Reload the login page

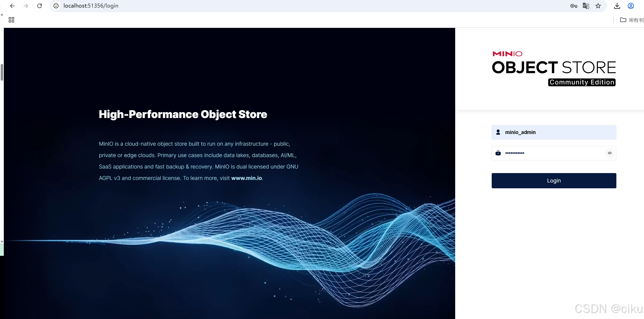tap(40, 6)
